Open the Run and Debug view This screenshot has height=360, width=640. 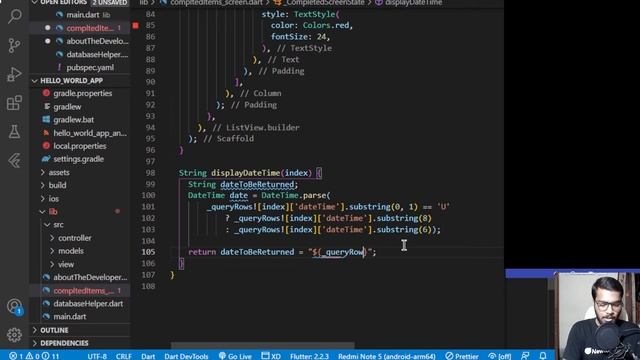[x=14, y=74]
